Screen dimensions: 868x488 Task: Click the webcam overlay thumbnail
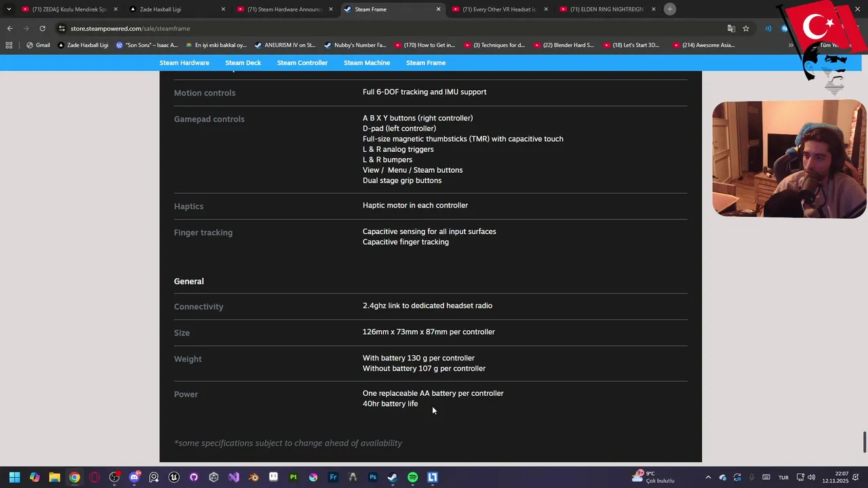(x=789, y=160)
